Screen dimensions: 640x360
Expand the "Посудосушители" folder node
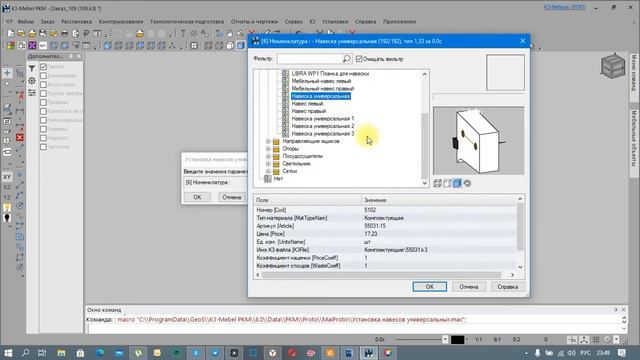point(268,156)
